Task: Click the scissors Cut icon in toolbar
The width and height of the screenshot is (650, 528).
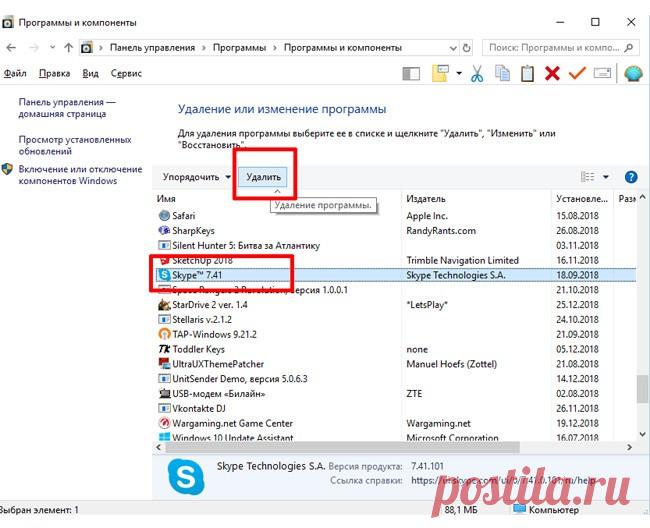Action: pyautogui.click(x=477, y=73)
